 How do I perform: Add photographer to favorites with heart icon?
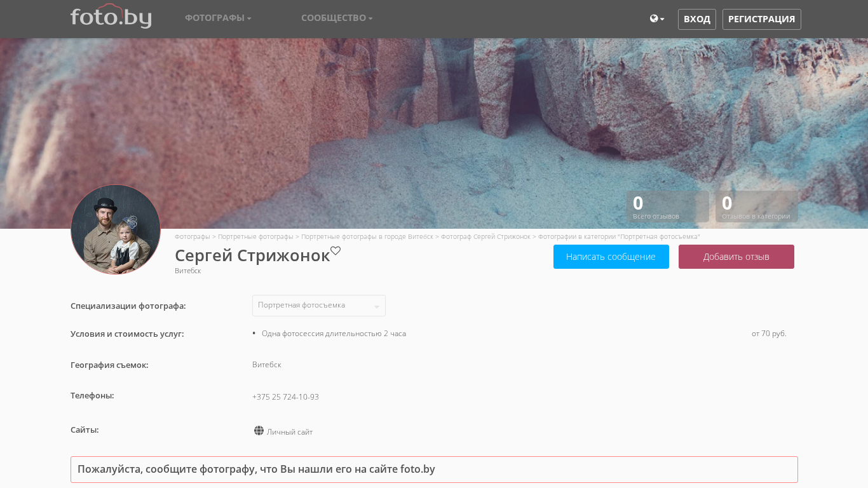(x=336, y=251)
